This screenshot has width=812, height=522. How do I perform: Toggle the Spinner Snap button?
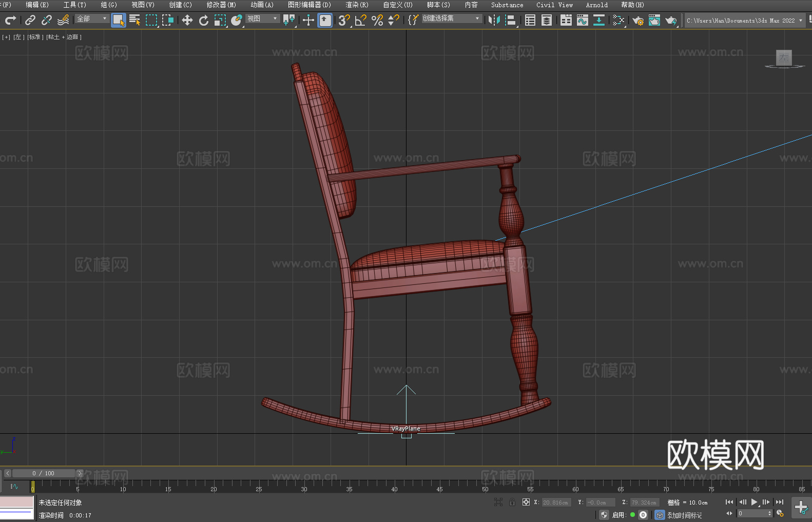pyautogui.click(x=394, y=20)
